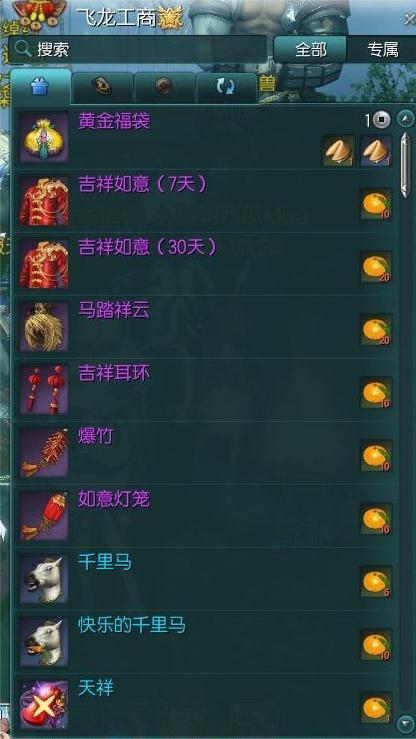Select the 爆竹 firecracker icon
The height and width of the screenshot is (739, 416).
coord(44,452)
